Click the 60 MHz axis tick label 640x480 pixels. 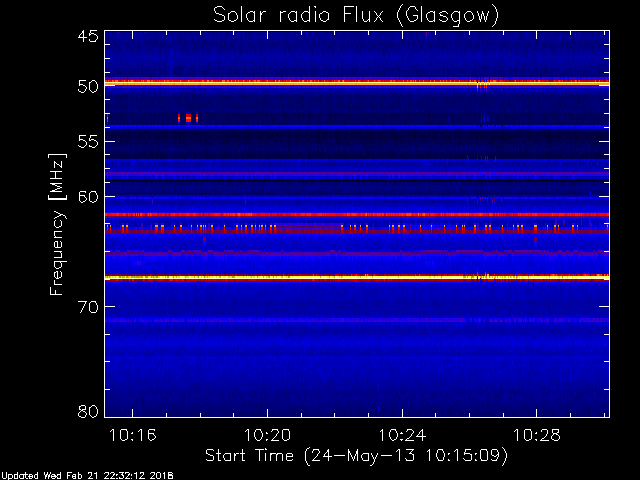88,197
